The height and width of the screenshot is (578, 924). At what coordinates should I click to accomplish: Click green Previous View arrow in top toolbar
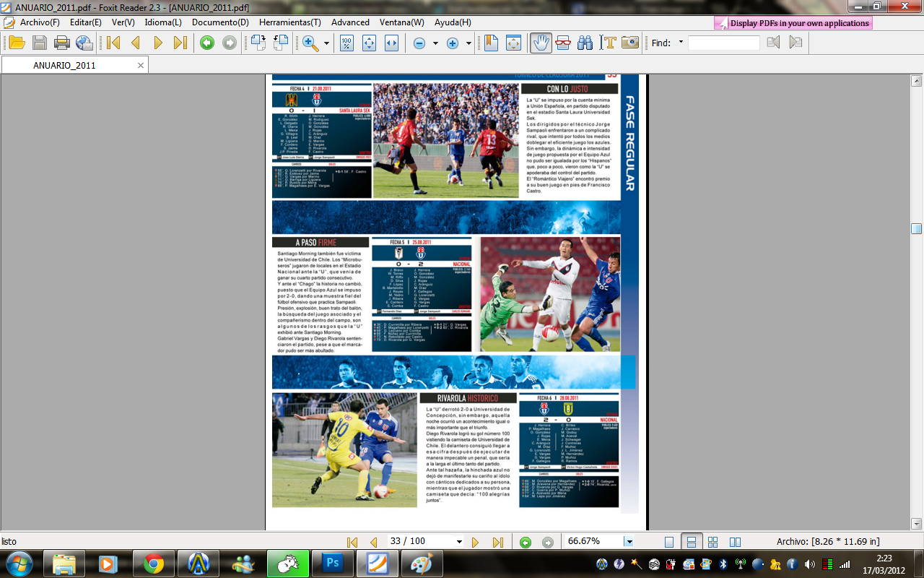207,43
